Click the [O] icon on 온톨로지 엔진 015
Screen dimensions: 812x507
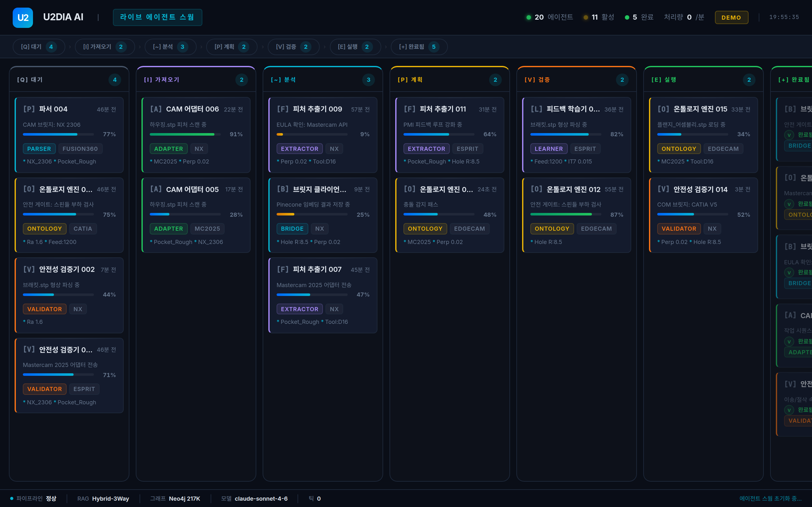tap(663, 109)
